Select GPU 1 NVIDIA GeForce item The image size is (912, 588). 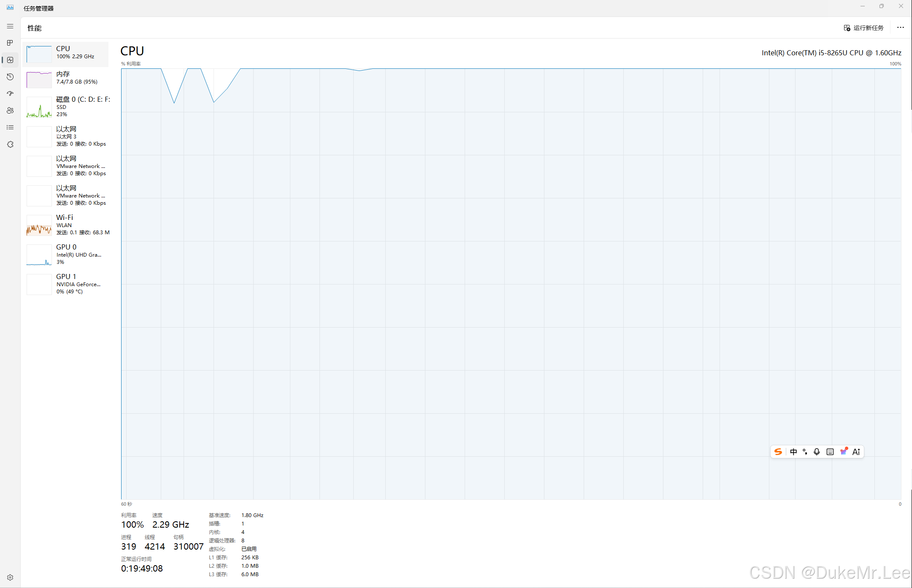(67, 284)
